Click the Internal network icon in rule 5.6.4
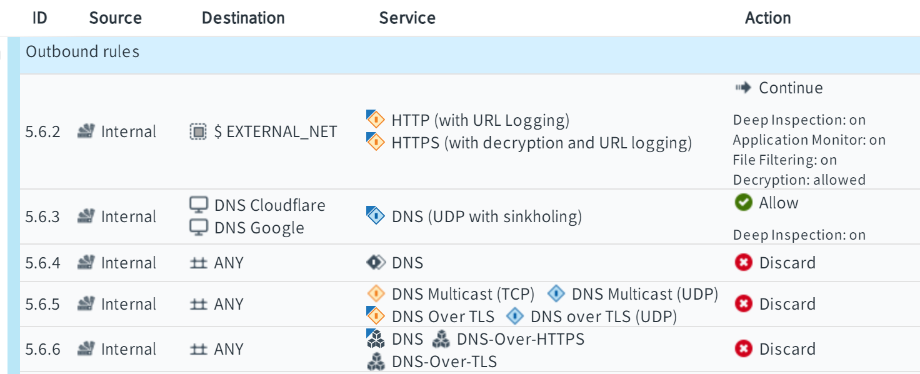 [86, 262]
